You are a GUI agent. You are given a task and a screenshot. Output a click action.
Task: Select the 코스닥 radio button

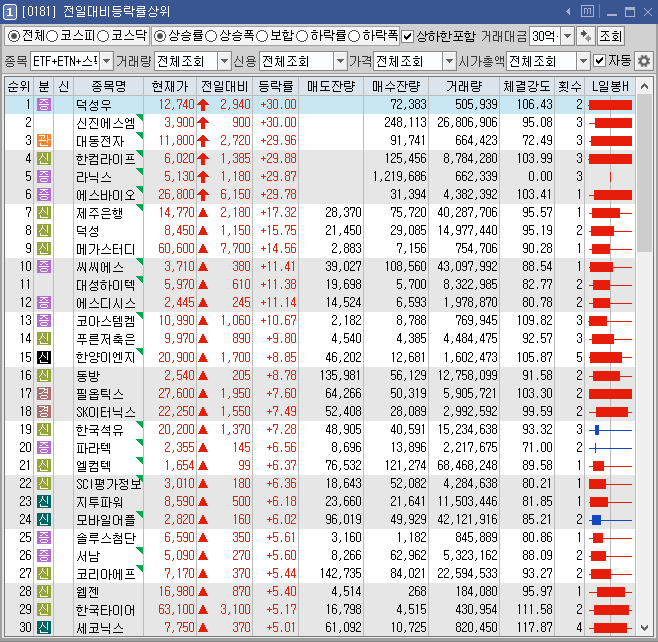point(103,36)
